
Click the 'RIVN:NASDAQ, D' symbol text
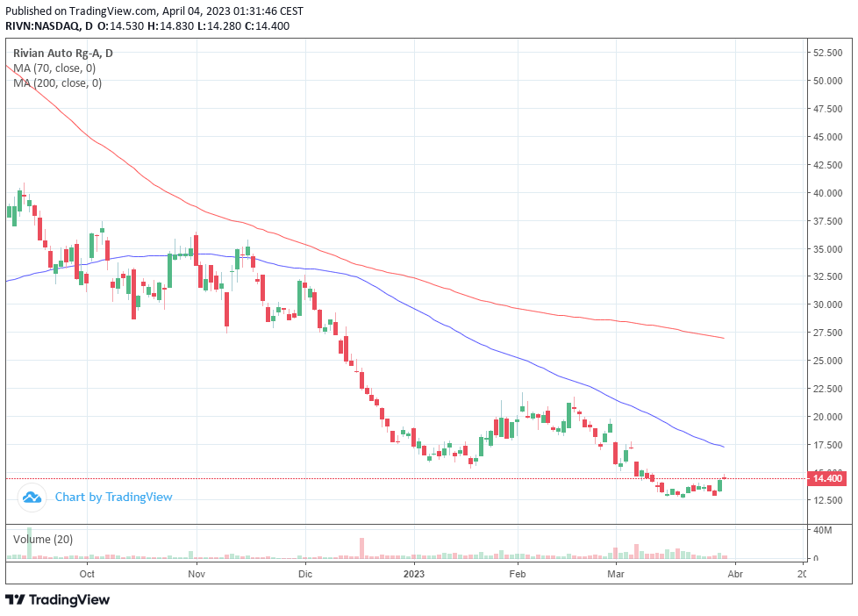coord(49,25)
